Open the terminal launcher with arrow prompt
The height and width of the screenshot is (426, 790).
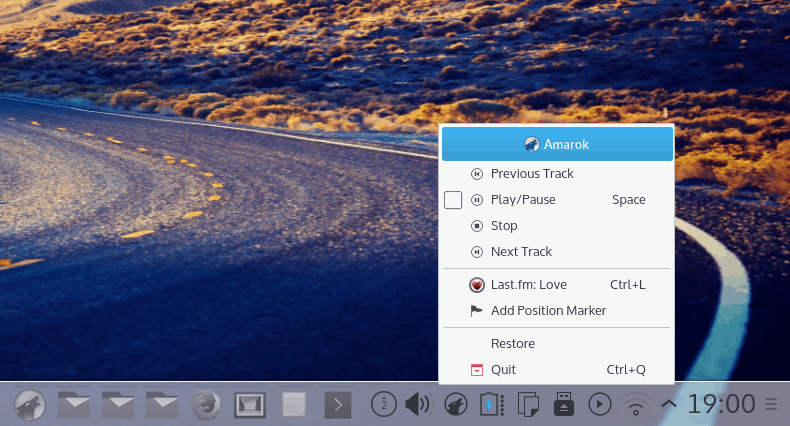point(338,405)
